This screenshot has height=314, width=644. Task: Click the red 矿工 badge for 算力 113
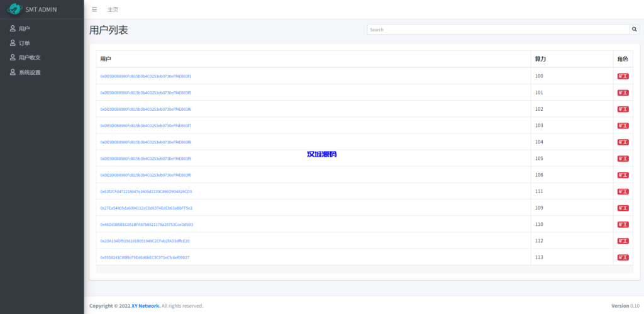tap(623, 257)
